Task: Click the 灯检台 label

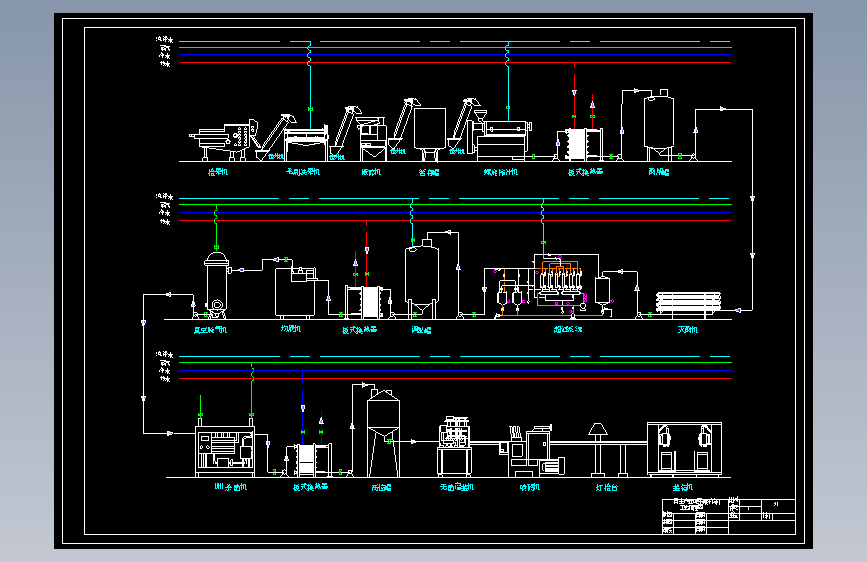Action: [x=607, y=487]
